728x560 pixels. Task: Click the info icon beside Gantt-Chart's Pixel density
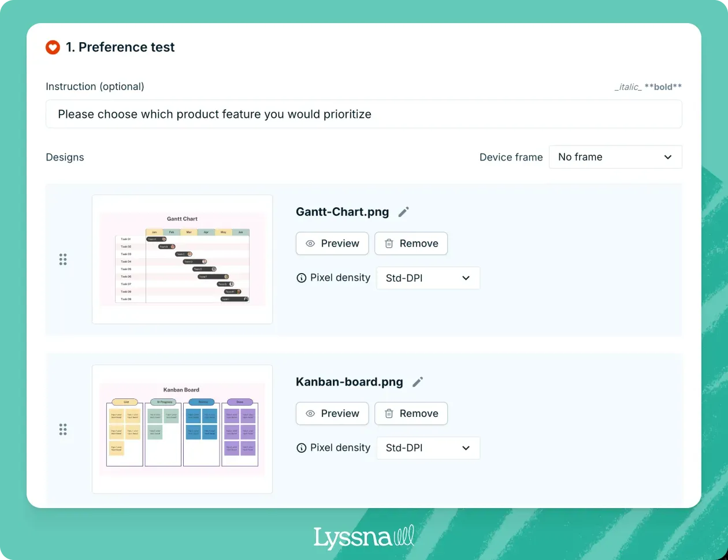[301, 278]
